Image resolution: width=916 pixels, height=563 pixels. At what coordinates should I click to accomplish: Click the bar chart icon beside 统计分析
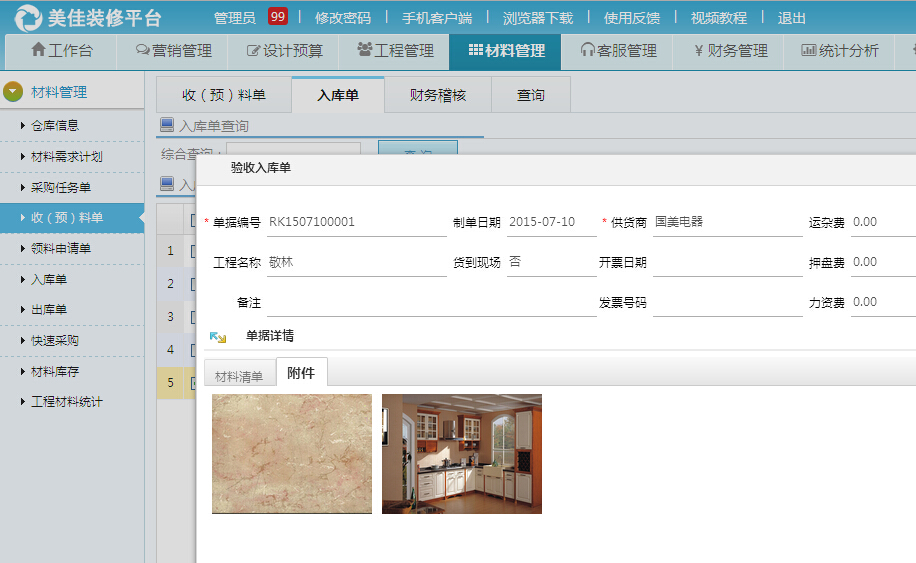[809, 51]
